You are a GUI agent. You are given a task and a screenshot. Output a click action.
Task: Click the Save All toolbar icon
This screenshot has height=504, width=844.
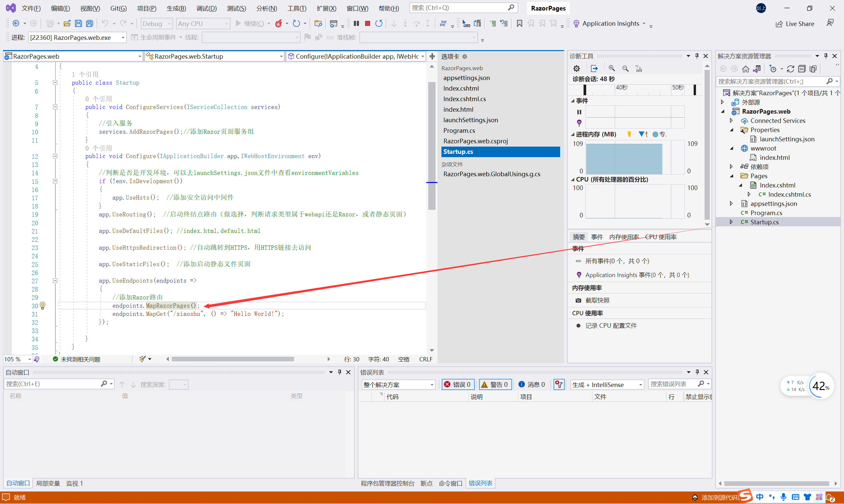(x=89, y=23)
